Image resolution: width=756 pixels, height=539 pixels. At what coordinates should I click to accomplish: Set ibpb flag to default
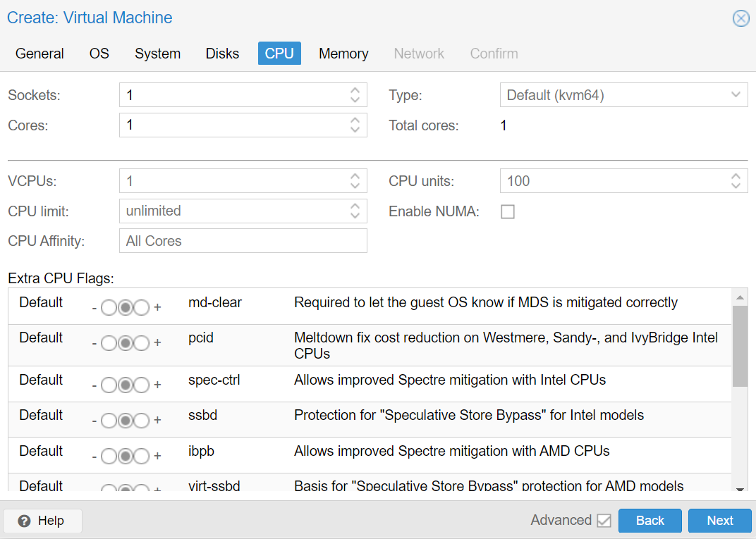(x=126, y=456)
